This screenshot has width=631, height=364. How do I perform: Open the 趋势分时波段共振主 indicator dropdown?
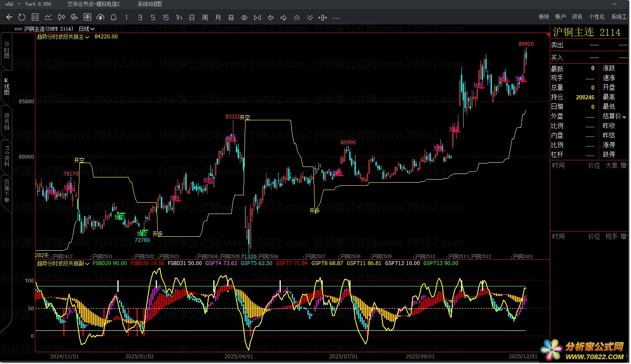point(63,37)
